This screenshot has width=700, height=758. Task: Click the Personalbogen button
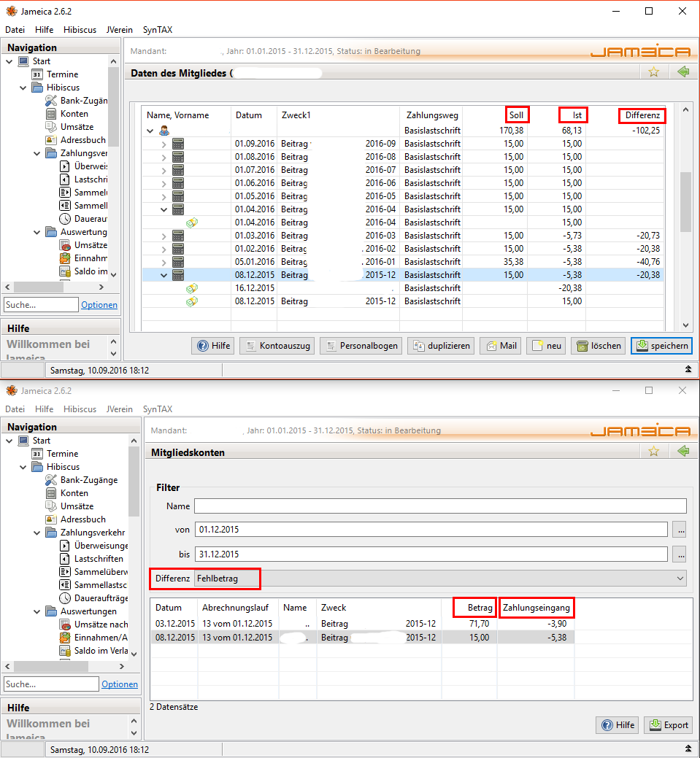tap(361, 346)
